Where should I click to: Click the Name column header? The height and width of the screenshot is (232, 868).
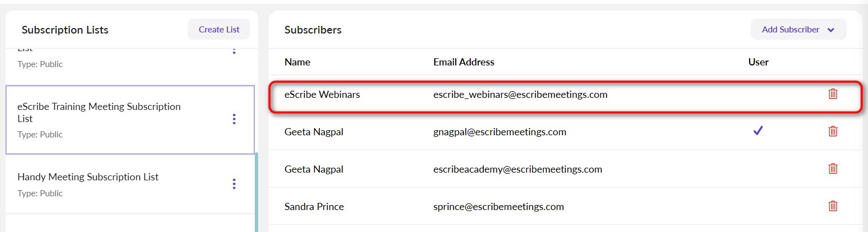297,62
